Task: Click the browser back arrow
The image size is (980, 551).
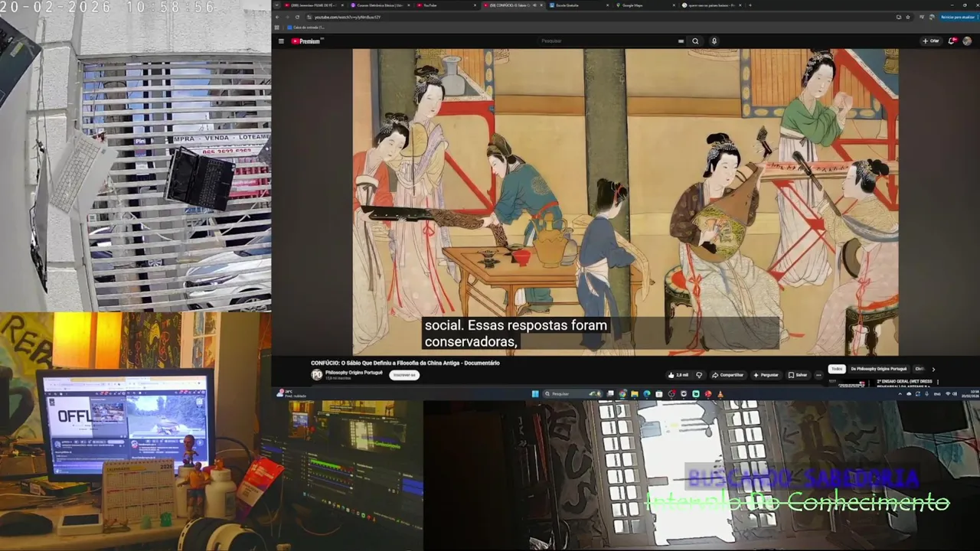Action: (279, 17)
